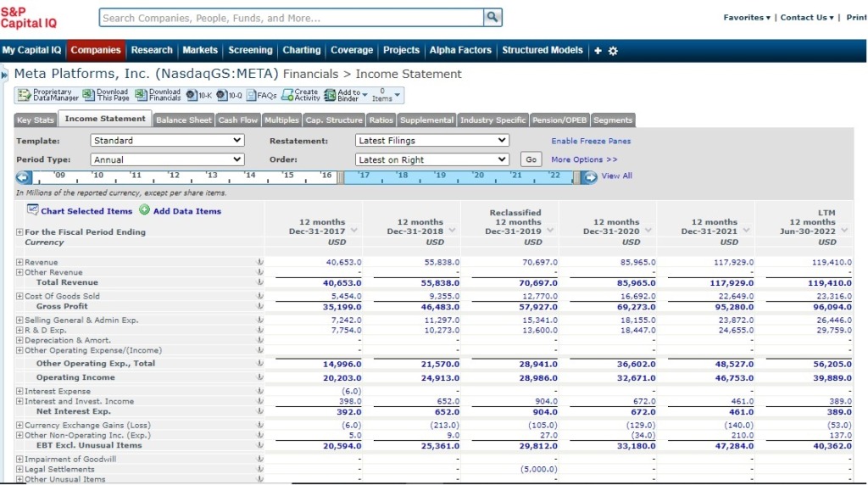This screenshot has height=485, width=868.
Task: Click the Download Financials icon
Action: tap(140, 95)
